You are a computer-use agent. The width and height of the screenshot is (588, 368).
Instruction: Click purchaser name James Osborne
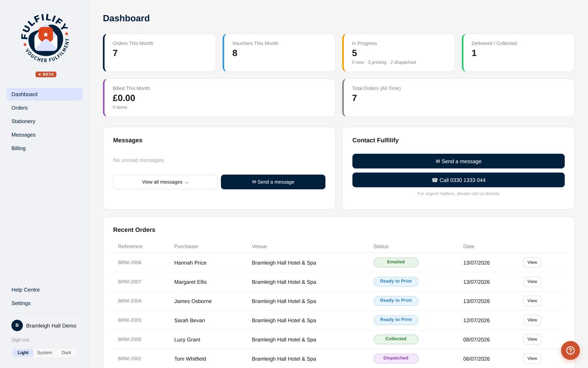coord(193,301)
